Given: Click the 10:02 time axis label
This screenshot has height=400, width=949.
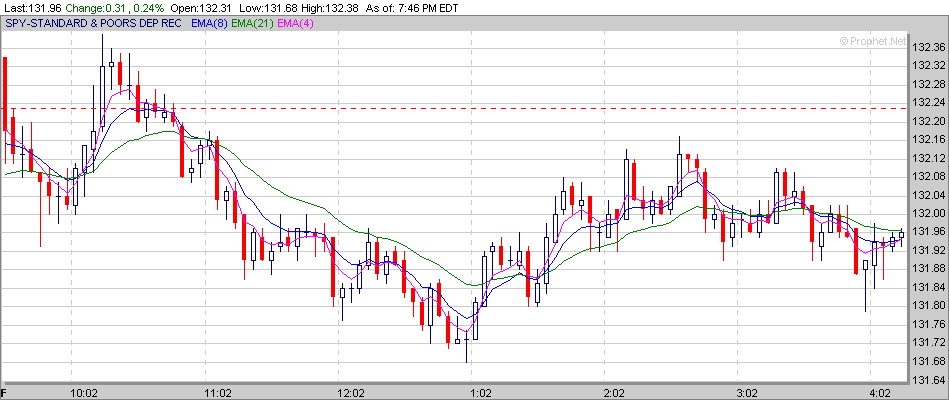Looking at the screenshot, I should (84, 393).
